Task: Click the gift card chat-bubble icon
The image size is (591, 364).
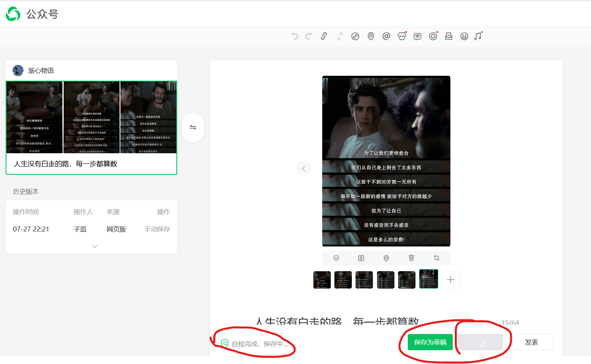Action: click(x=418, y=36)
